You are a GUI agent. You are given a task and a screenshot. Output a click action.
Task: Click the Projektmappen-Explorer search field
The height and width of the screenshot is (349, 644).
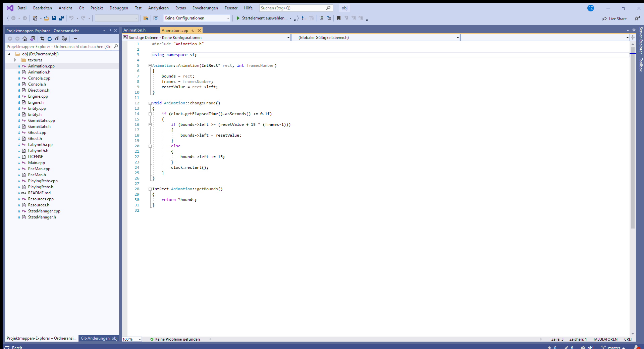(59, 46)
